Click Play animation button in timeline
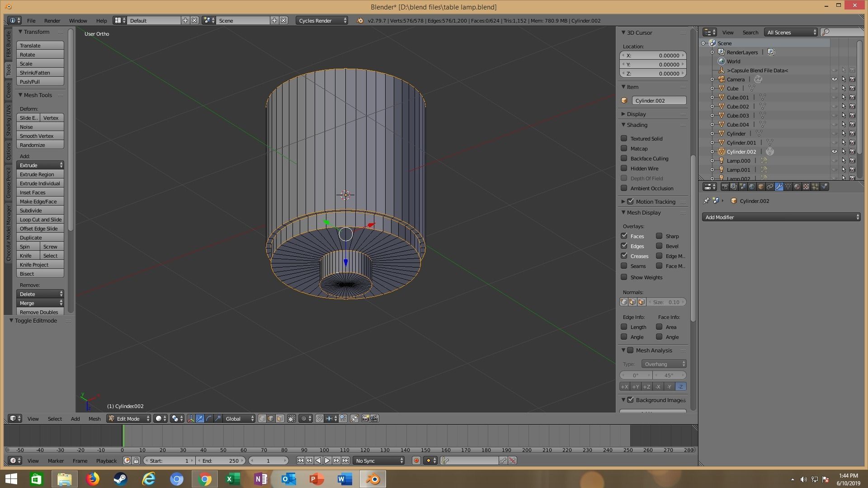The width and height of the screenshot is (868, 488). 327,460
